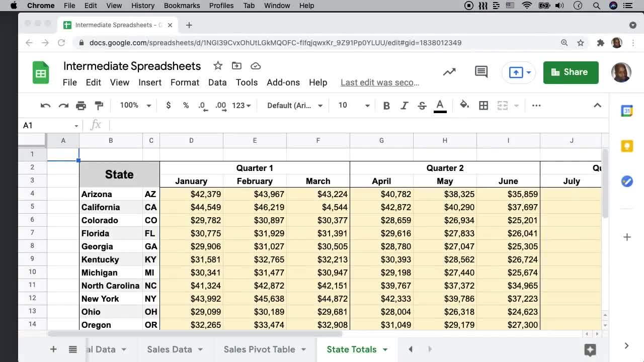Image resolution: width=644 pixels, height=362 pixels.
Task: Open the 100% zoom dropdown
Action: point(135,106)
